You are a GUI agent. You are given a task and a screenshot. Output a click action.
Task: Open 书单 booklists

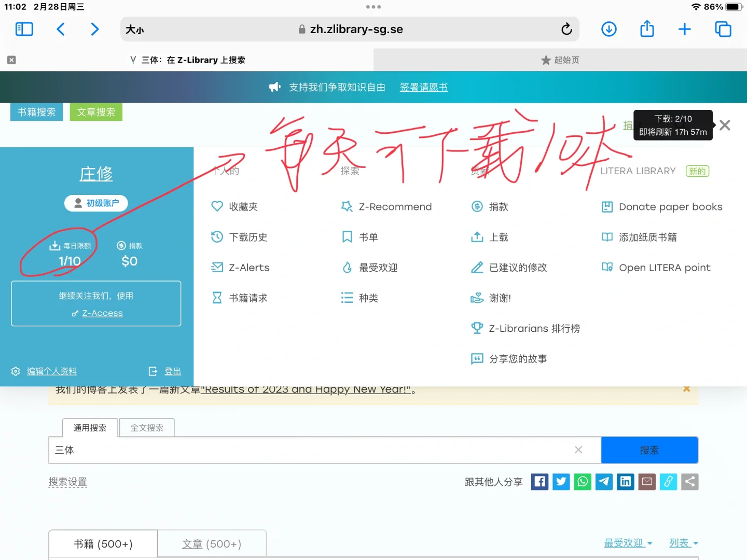point(359,237)
